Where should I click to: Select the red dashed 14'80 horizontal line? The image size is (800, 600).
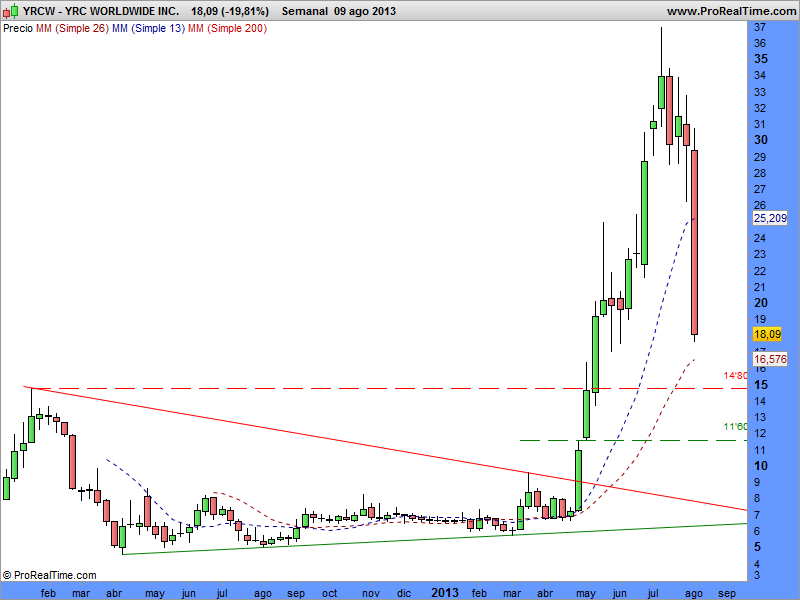pyautogui.click(x=388, y=389)
